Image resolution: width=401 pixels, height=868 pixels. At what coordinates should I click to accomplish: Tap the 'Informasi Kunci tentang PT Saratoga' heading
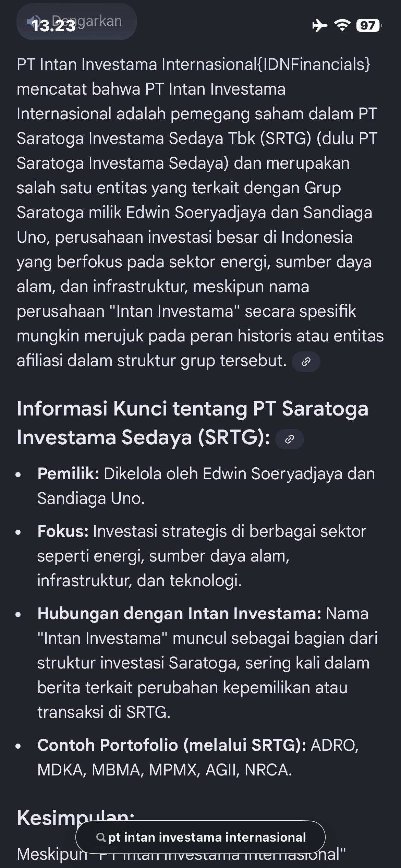(x=192, y=409)
